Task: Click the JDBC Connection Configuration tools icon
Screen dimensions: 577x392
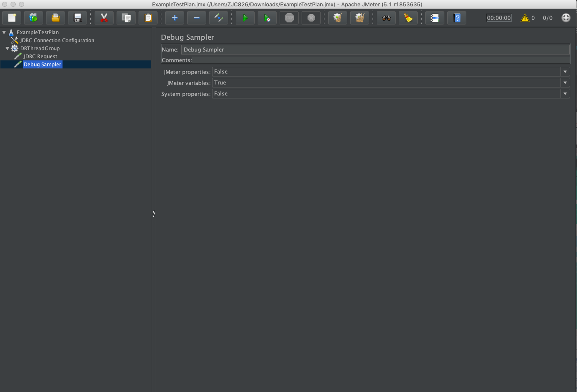Action: (x=15, y=40)
